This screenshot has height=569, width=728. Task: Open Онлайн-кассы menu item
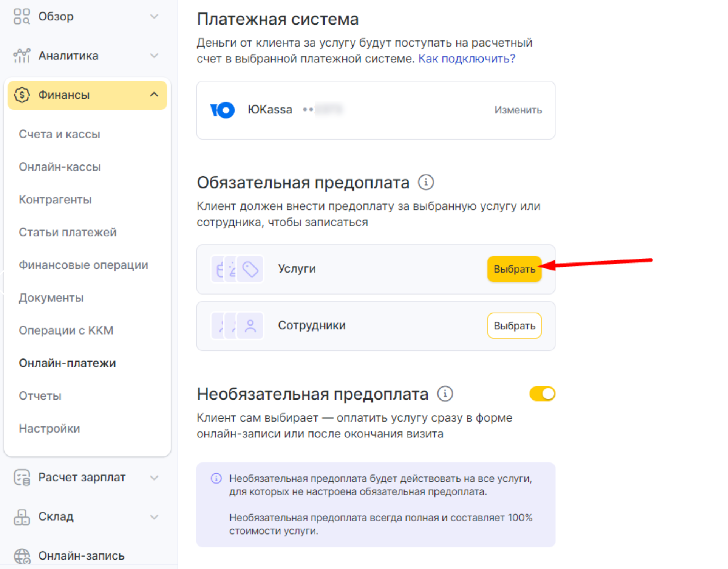click(60, 167)
